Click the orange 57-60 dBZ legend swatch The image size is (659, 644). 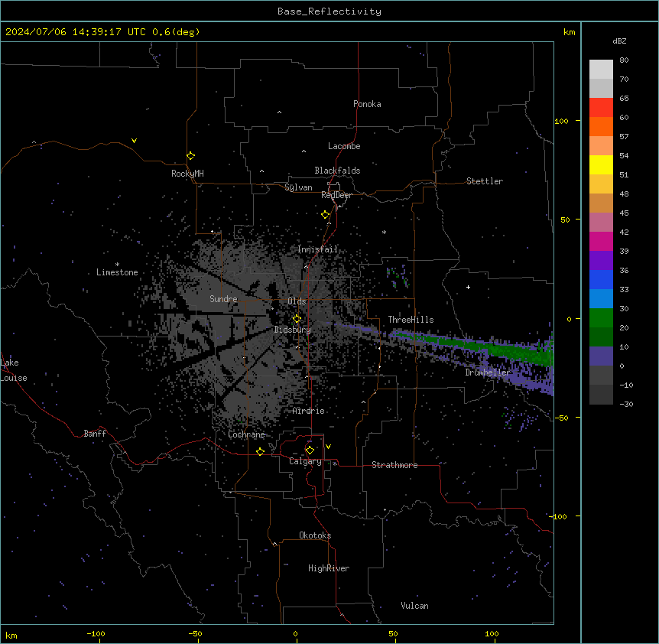pyautogui.click(x=601, y=126)
